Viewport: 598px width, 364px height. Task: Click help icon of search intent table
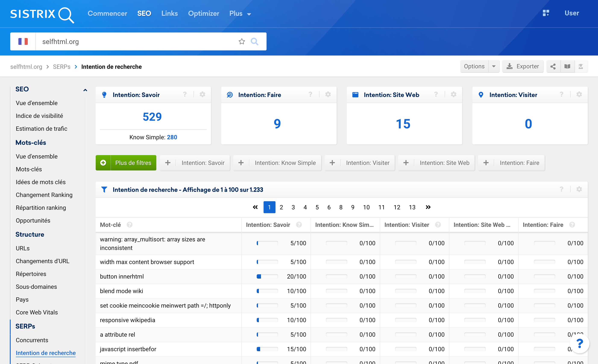(561, 189)
